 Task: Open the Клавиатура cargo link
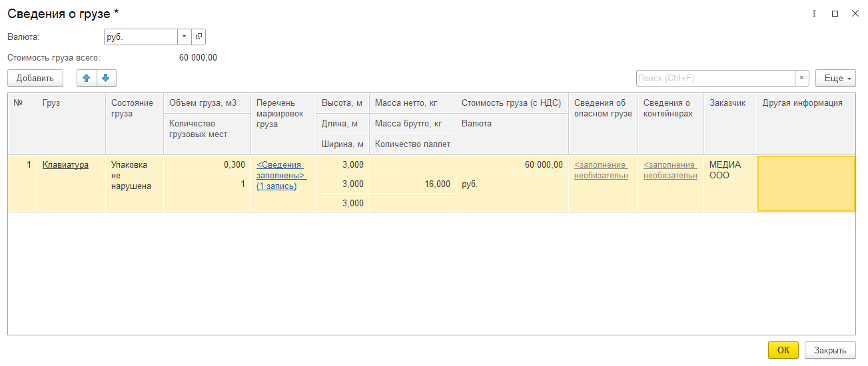click(65, 165)
